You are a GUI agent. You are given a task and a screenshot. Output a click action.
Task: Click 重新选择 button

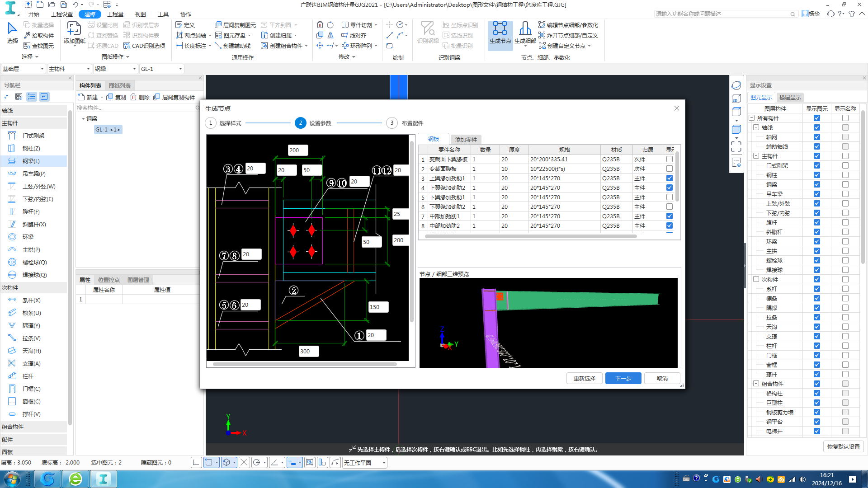tap(584, 378)
